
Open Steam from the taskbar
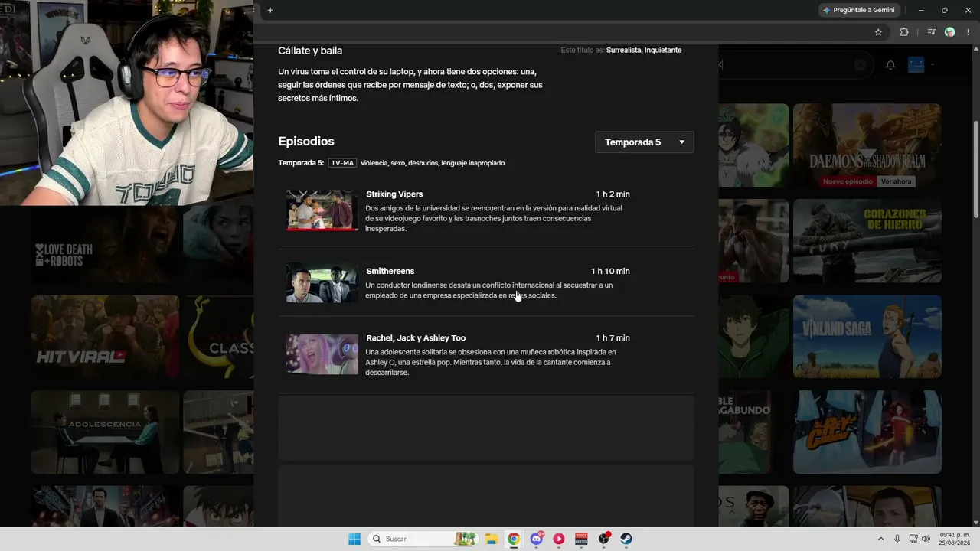coord(626,539)
